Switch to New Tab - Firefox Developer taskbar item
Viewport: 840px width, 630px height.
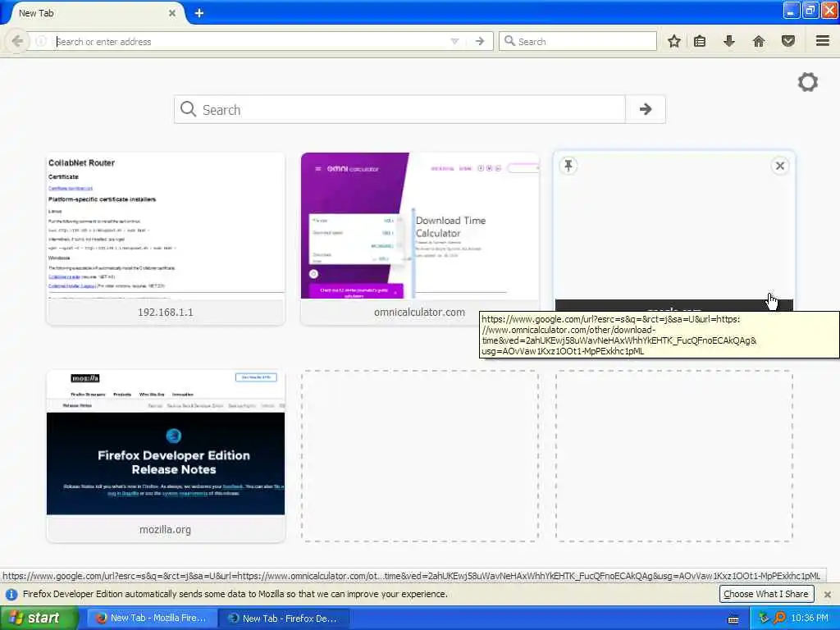coord(284,619)
